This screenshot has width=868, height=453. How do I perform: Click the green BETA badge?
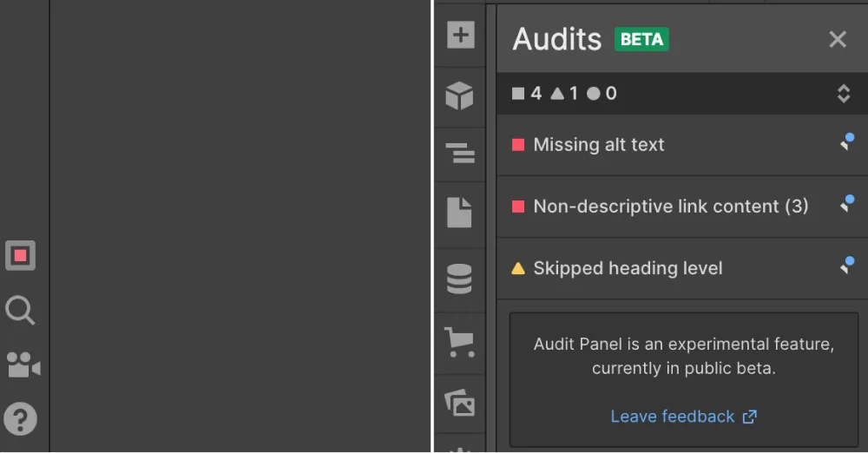[x=641, y=39]
